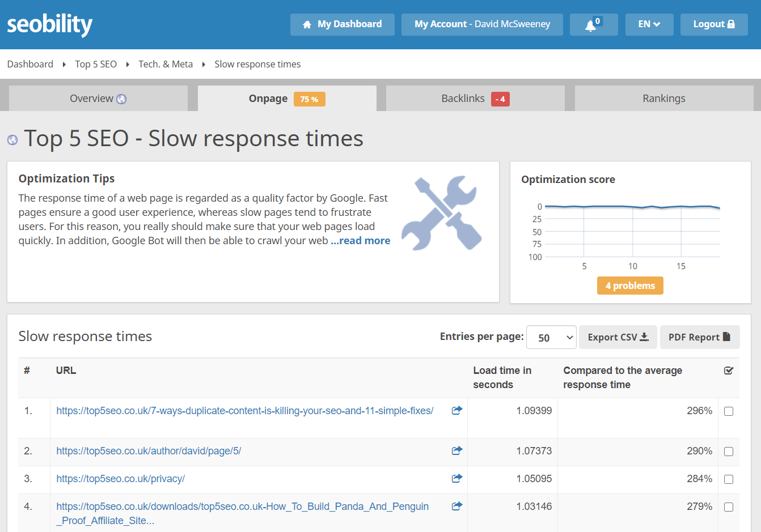This screenshot has width=761, height=532.
Task: Open the 7-ways-duplicate-content URL link
Action: point(245,411)
